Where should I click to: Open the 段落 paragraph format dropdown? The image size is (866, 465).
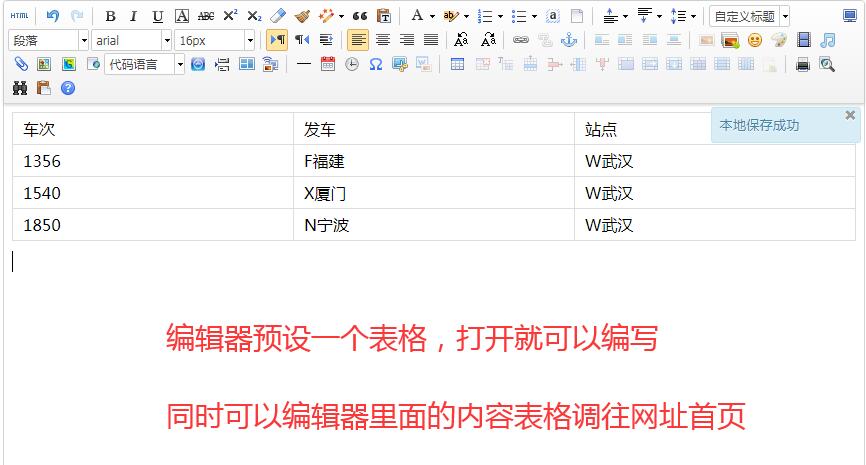(x=49, y=40)
